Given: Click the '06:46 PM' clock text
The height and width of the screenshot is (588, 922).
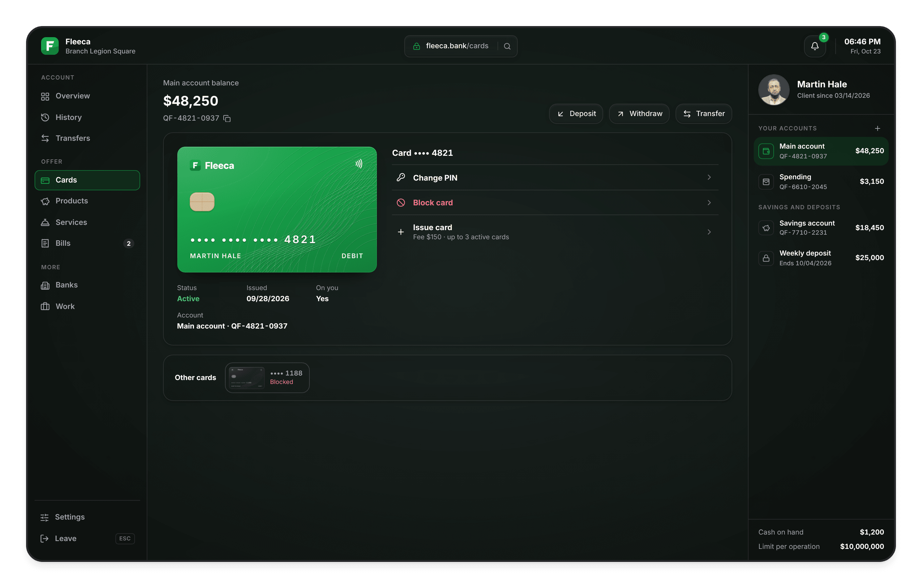Looking at the screenshot, I should click(862, 41).
